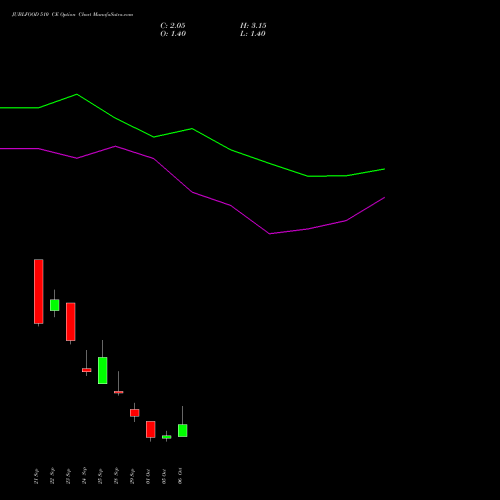500x500 pixels.
Task: Select the 23 Sep date label
Action: (68, 476)
